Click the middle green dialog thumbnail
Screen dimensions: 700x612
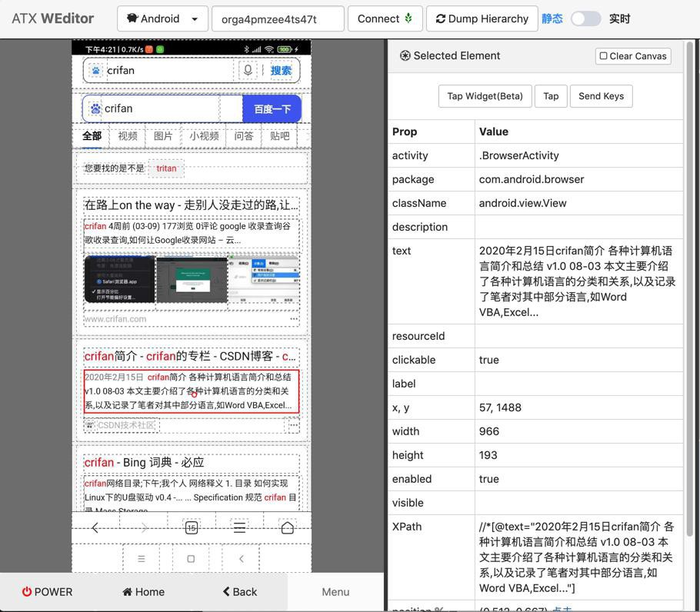tap(192, 280)
